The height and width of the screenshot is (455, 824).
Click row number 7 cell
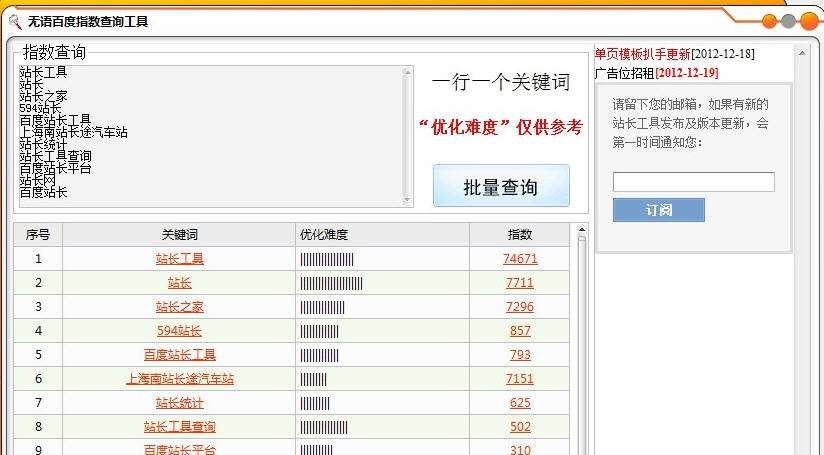point(38,402)
